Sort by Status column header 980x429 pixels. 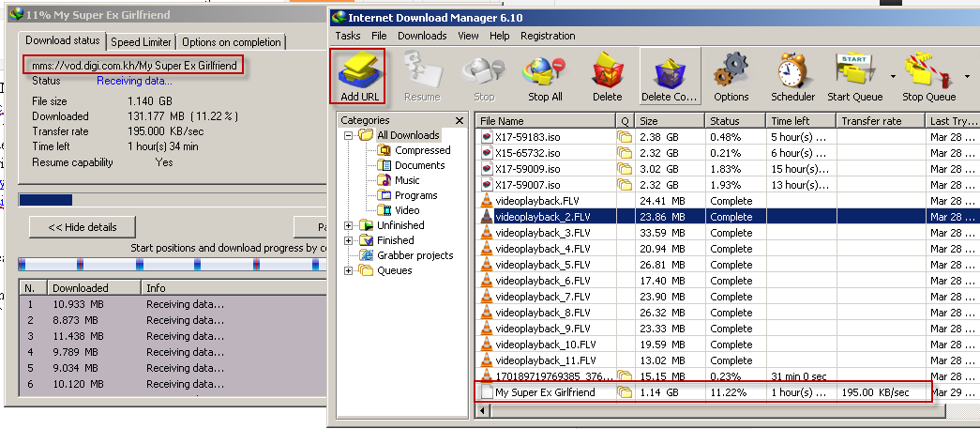pyautogui.click(x=735, y=121)
